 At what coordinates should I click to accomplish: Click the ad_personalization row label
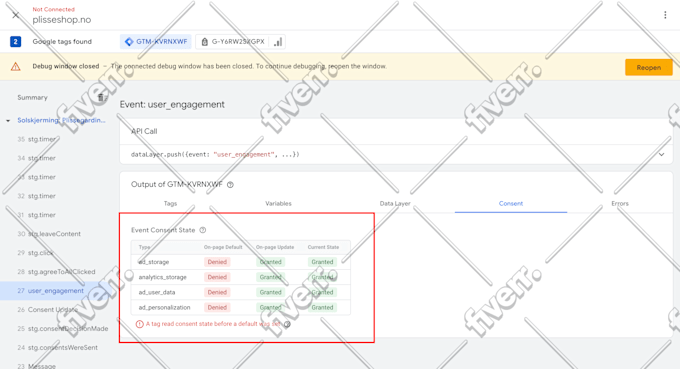pos(164,307)
